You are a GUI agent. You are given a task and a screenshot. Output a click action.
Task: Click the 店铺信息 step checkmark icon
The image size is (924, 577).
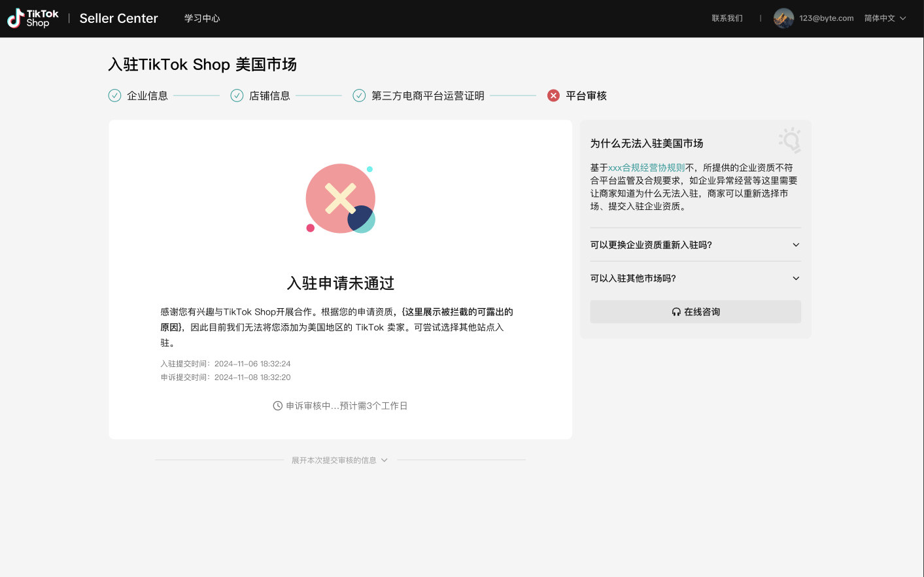(237, 96)
